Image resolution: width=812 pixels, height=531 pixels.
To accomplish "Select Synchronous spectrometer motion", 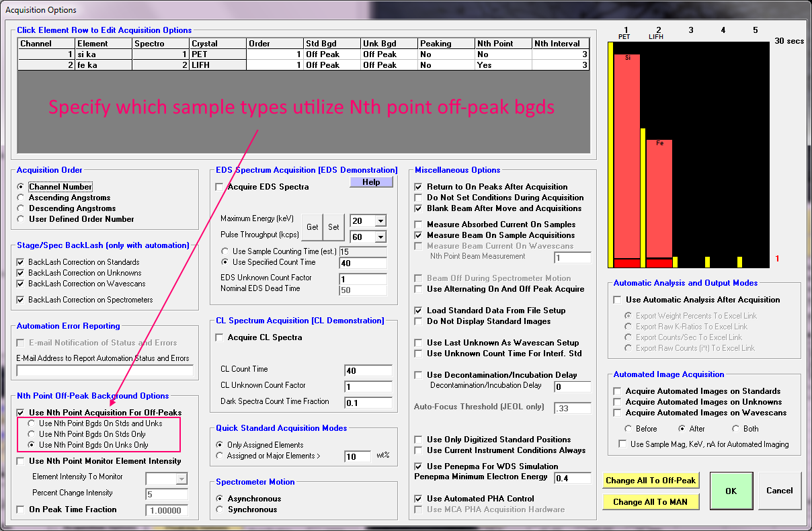I will point(220,509).
